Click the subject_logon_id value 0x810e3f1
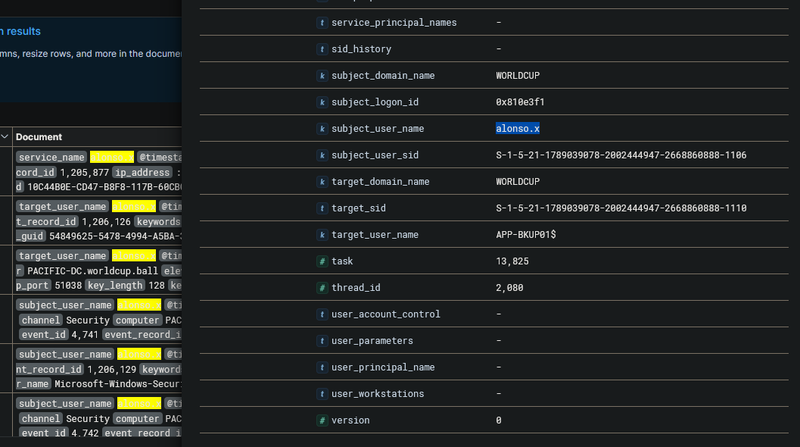This screenshot has height=447, width=800. (520, 102)
